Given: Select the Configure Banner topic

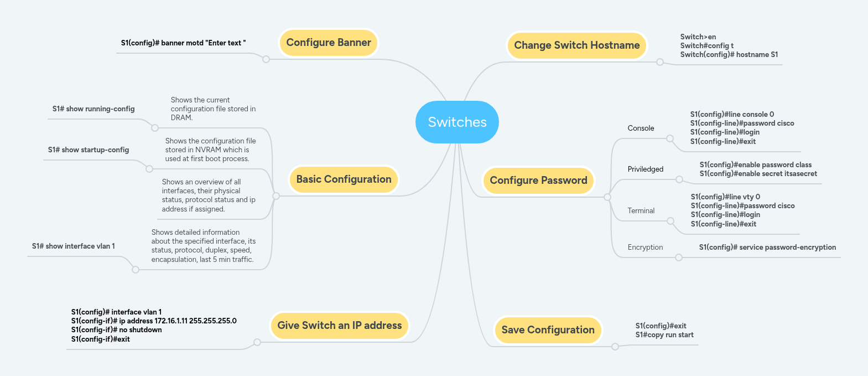Looking at the screenshot, I should tap(329, 43).
